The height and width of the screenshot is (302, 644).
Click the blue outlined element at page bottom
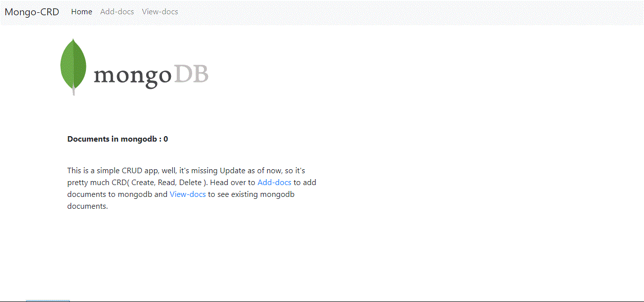tap(47, 300)
